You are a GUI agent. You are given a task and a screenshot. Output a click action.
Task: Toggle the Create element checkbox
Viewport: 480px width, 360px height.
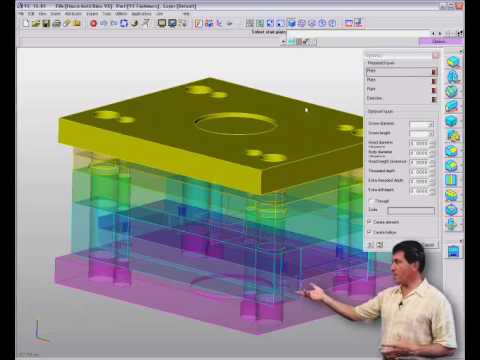pyautogui.click(x=370, y=222)
